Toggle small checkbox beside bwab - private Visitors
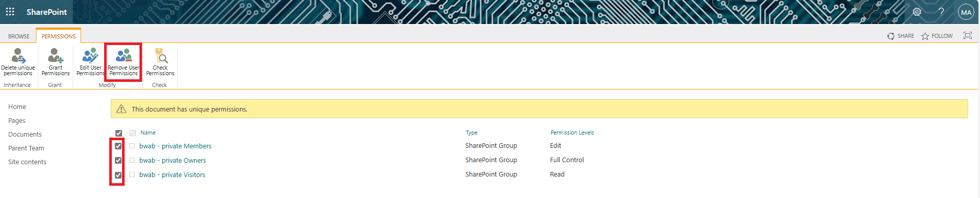The image size is (980, 198). coord(132,174)
